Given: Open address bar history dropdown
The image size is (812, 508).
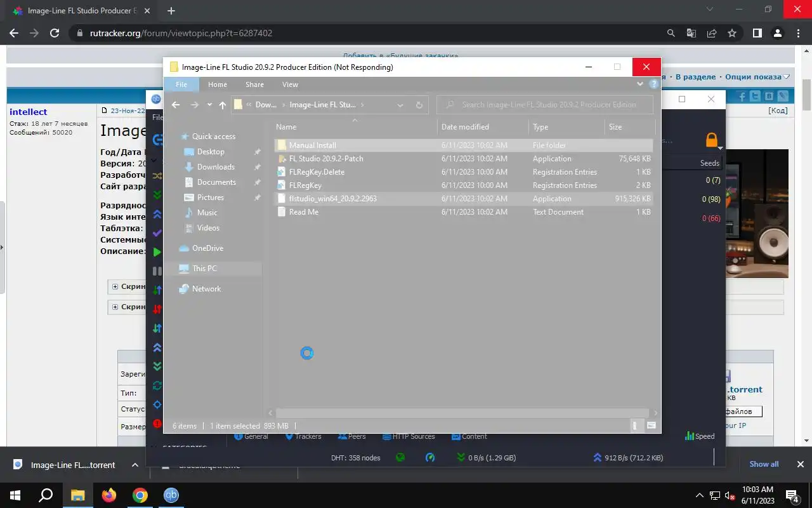Looking at the screenshot, I should click(400, 105).
